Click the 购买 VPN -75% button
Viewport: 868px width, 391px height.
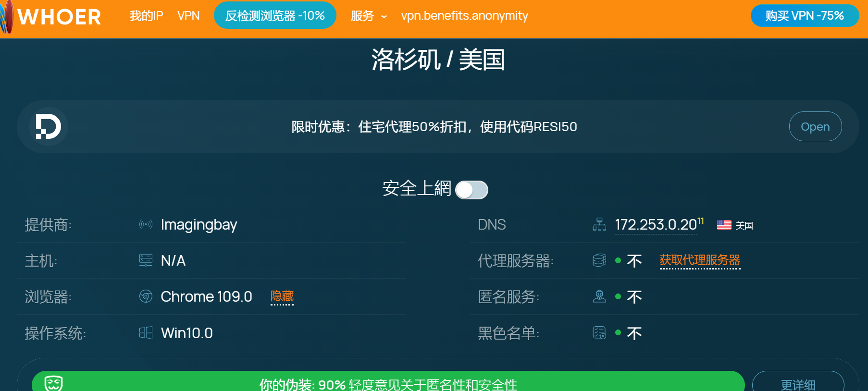pos(805,16)
